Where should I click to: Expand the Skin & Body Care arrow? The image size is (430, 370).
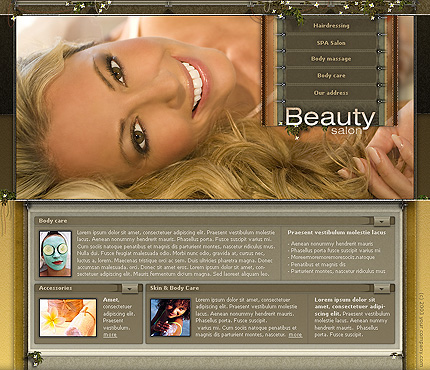[x=382, y=289]
